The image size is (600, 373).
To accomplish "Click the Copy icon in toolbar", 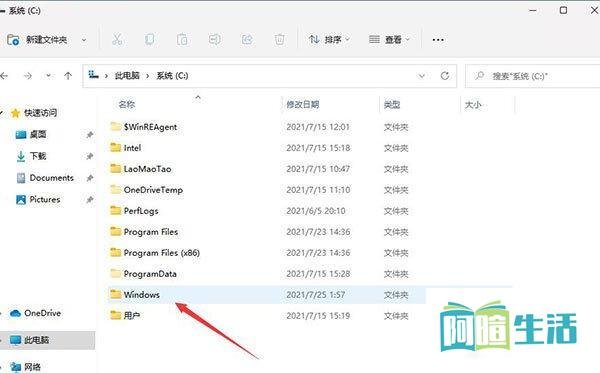I will 150,39.
